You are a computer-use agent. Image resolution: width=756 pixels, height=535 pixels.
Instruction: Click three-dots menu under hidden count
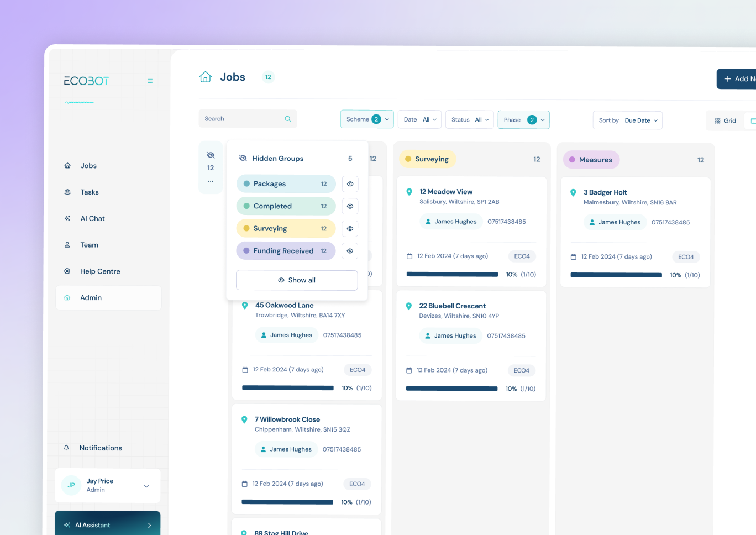coord(211,181)
